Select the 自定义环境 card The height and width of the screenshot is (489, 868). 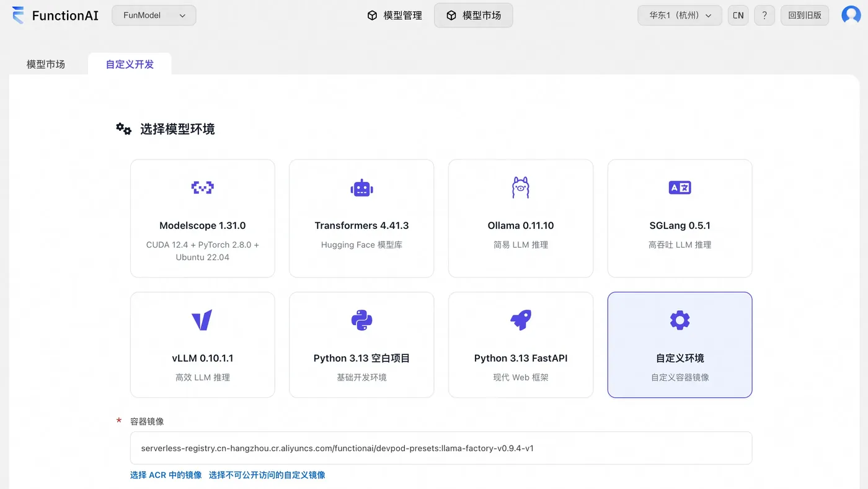(x=680, y=344)
